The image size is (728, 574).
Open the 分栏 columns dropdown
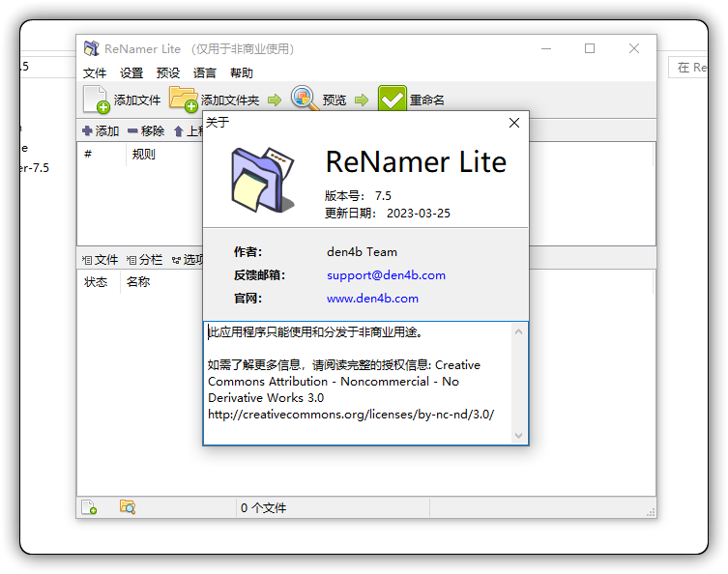[x=144, y=259]
